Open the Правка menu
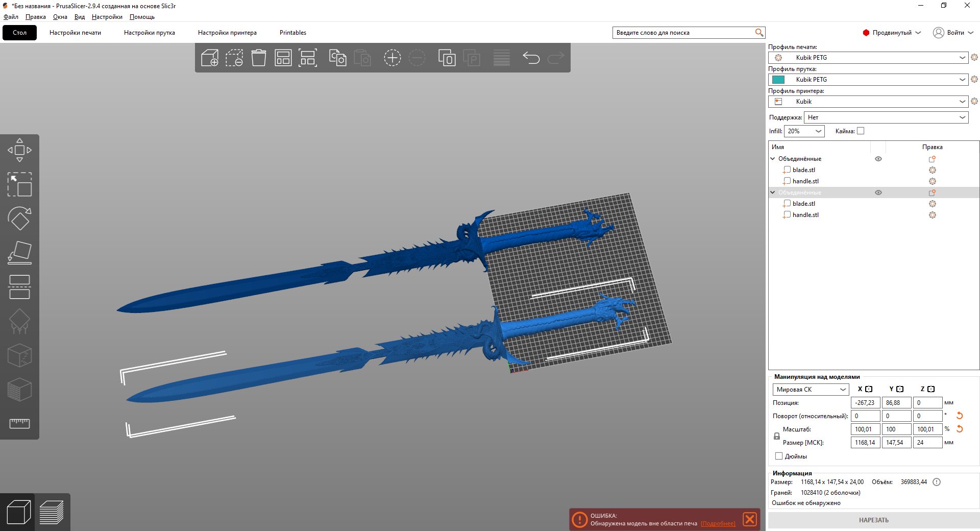The height and width of the screenshot is (531, 980). point(36,17)
